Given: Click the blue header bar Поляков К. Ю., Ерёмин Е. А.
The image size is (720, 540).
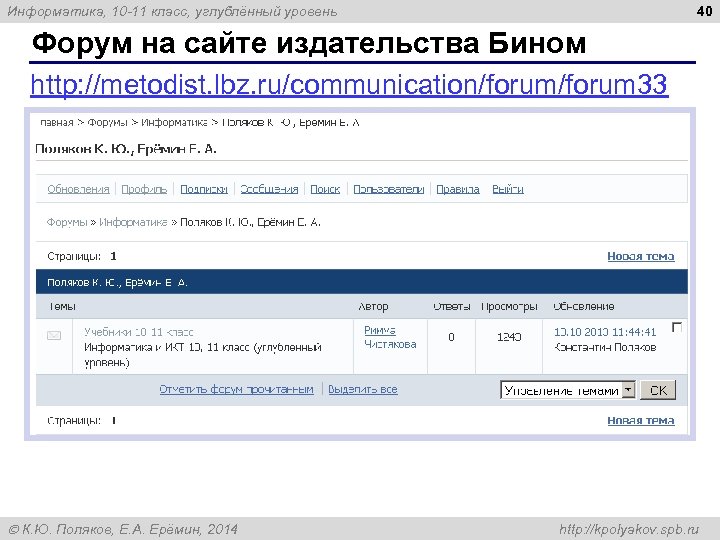Looking at the screenshot, I should 362,282.
